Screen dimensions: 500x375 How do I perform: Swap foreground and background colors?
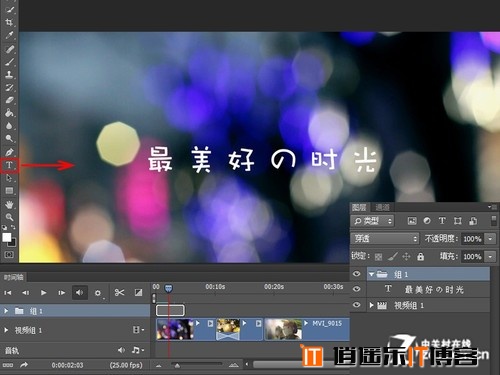coord(13,227)
